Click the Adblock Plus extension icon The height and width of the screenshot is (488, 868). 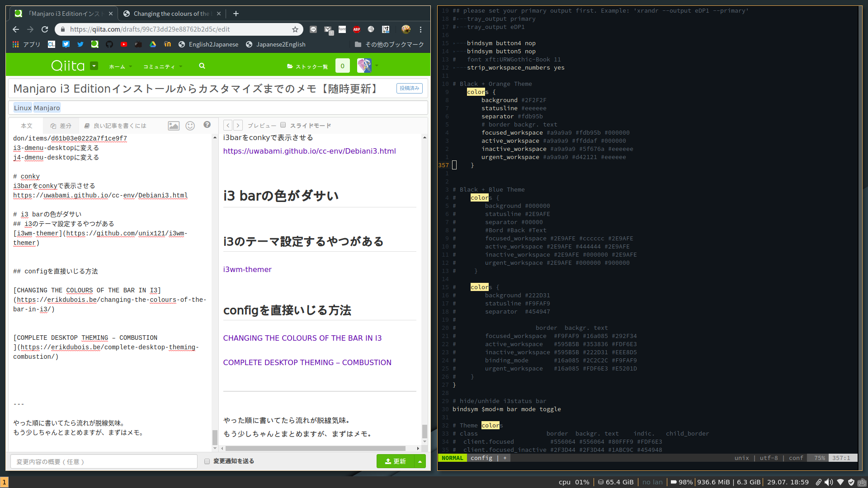click(x=357, y=29)
